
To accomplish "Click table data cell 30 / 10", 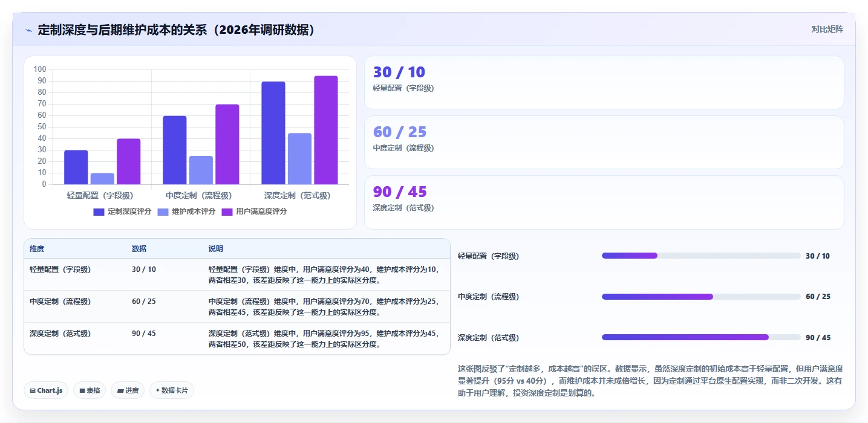I will coord(144,270).
